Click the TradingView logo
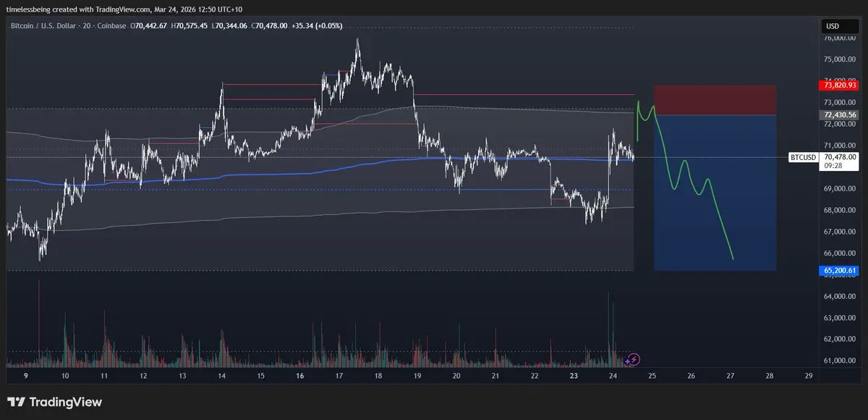This screenshot has width=868, height=420. [54, 402]
